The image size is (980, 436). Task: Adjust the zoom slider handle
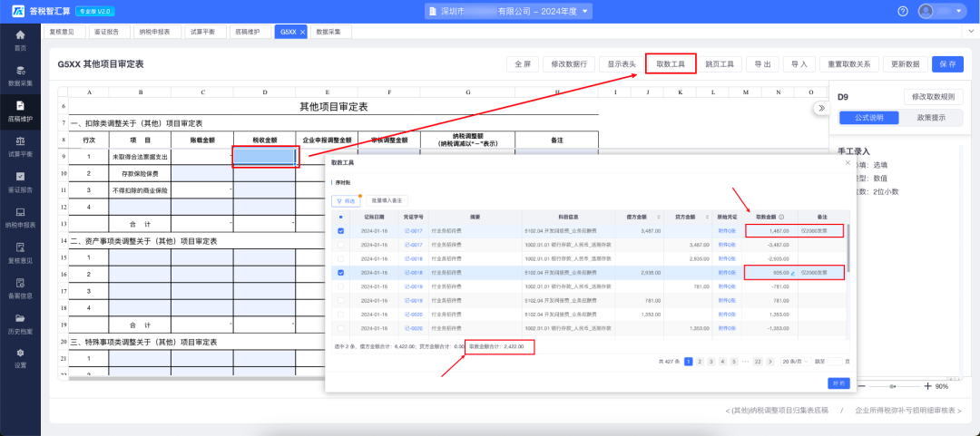(892, 387)
